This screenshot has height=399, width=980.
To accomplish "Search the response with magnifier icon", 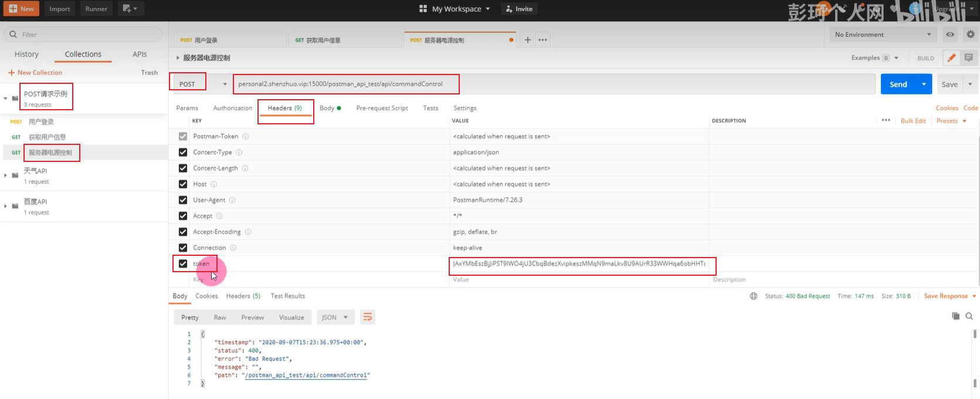I will pyautogui.click(x=969, y=316).
